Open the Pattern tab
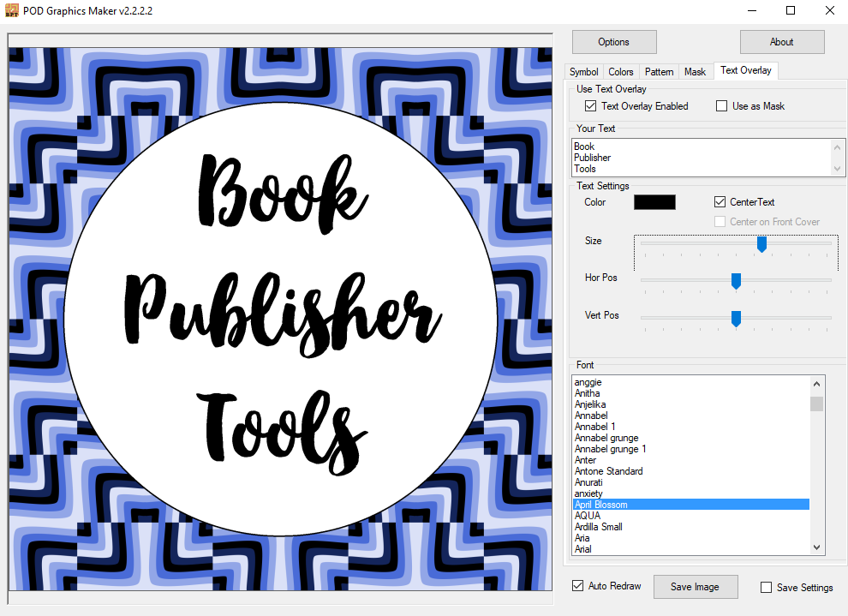This screenshot has width=848, height=616. 659,72
